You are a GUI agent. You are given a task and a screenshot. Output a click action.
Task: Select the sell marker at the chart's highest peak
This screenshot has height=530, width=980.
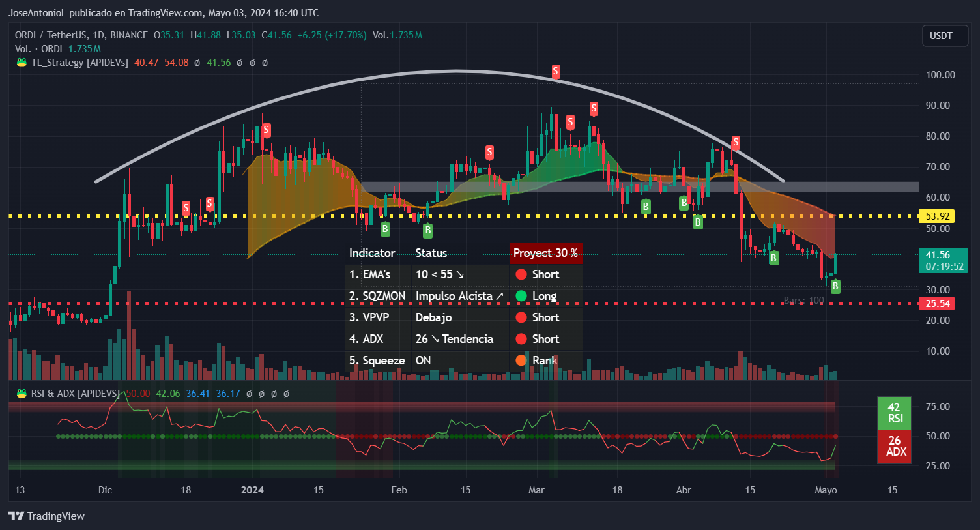556,71
